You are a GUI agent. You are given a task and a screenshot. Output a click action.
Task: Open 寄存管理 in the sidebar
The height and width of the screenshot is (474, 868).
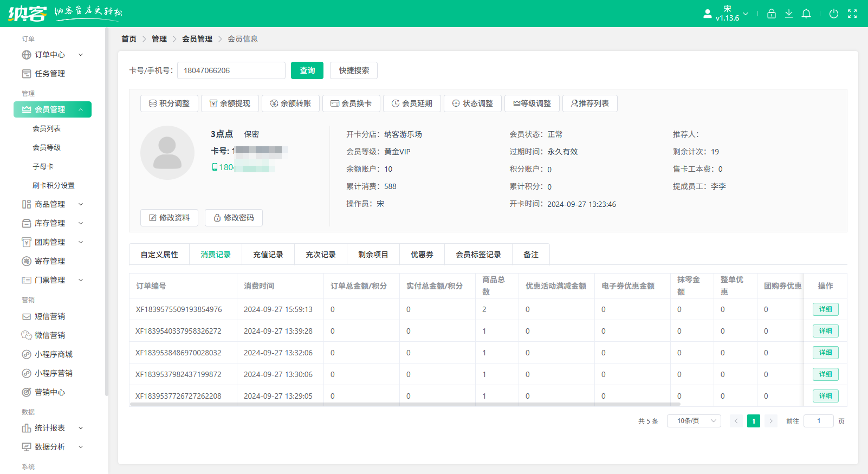[50, 261]
